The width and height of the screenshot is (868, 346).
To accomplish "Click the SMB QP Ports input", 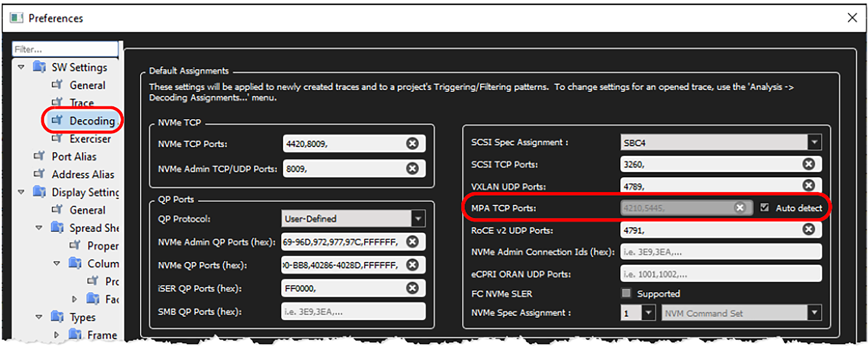I will [x=353, y=311].
